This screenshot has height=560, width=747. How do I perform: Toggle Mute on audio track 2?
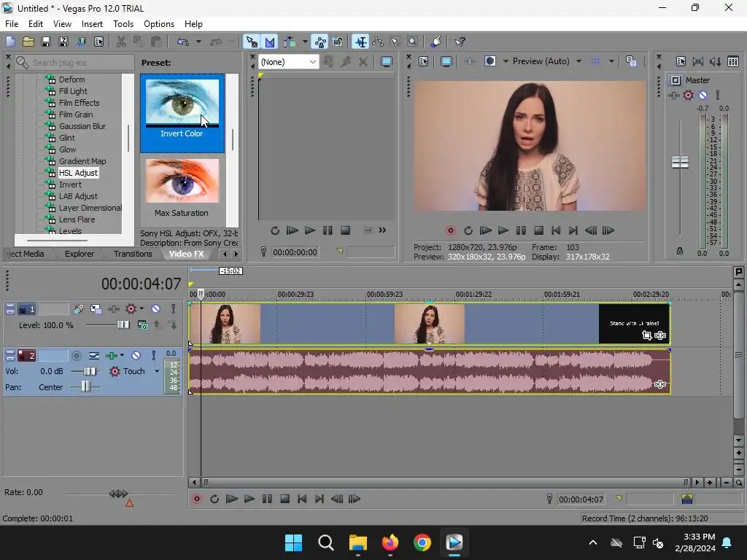(136, 356)
